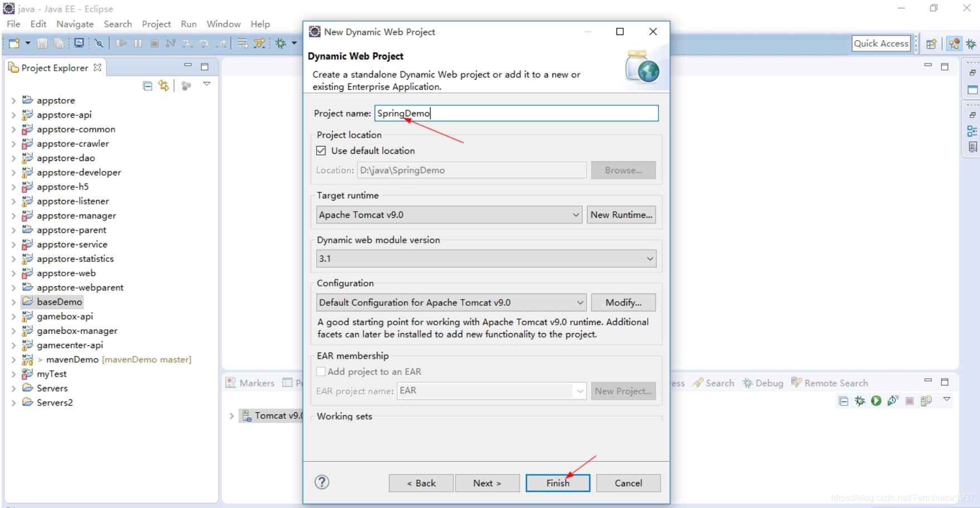Click the Terminate (stop) debug icon

(x=155, y=43)
